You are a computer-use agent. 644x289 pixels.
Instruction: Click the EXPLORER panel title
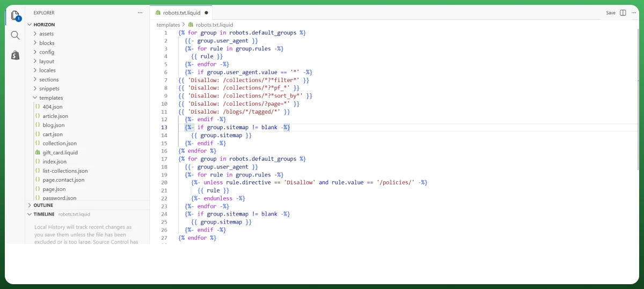44,12
